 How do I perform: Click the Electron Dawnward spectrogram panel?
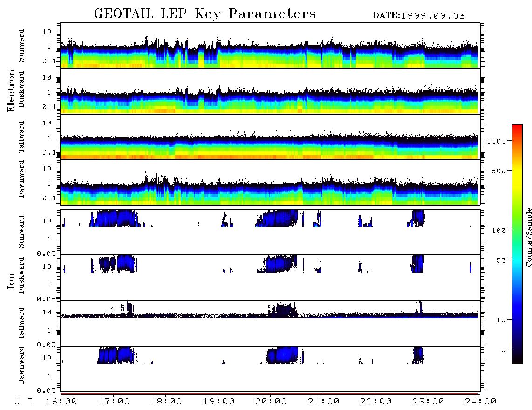click(x=270, y=182)
